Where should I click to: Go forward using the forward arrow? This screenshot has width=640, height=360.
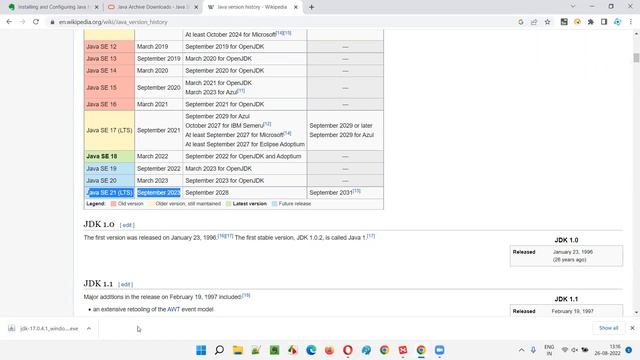click(x=22, y=22)
